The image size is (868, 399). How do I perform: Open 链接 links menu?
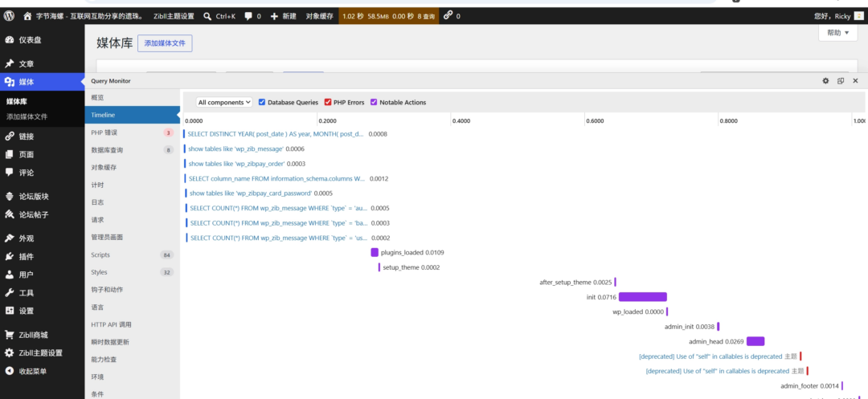coord(42,136)
